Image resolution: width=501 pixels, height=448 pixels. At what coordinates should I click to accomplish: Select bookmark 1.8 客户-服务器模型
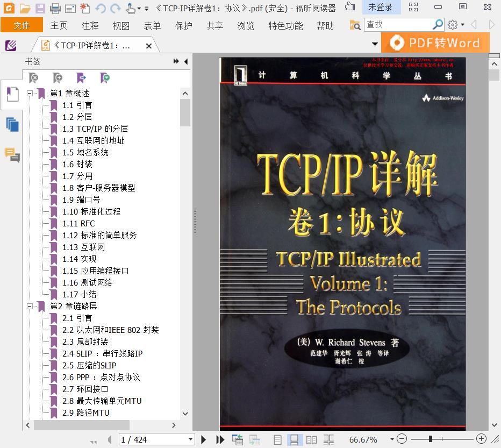coord(99,188)
